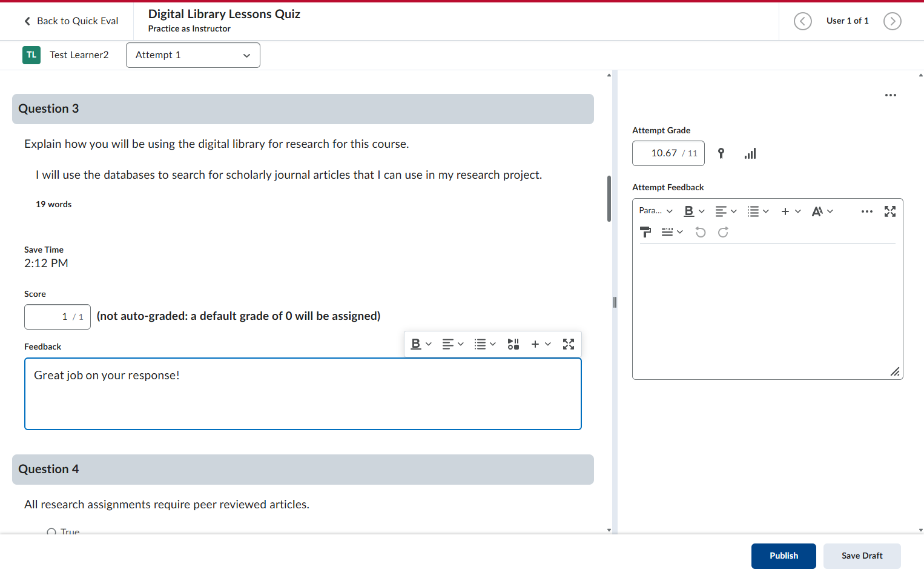Open the Attempt 1 dropdown
This screenshot has width=924, height=578.
point(193,55)
